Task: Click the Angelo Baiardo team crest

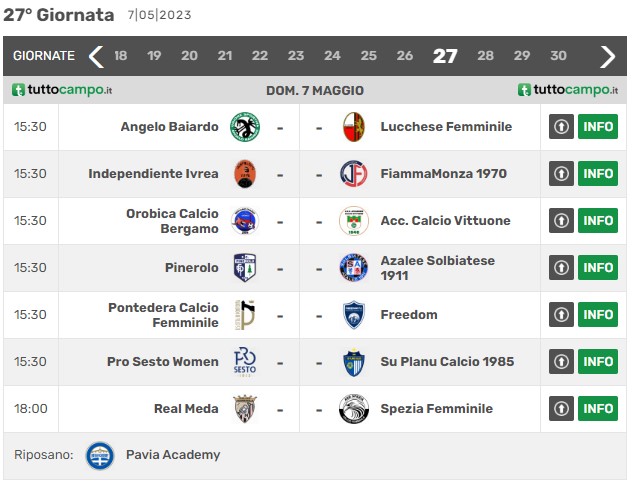Action: (245, 127)
